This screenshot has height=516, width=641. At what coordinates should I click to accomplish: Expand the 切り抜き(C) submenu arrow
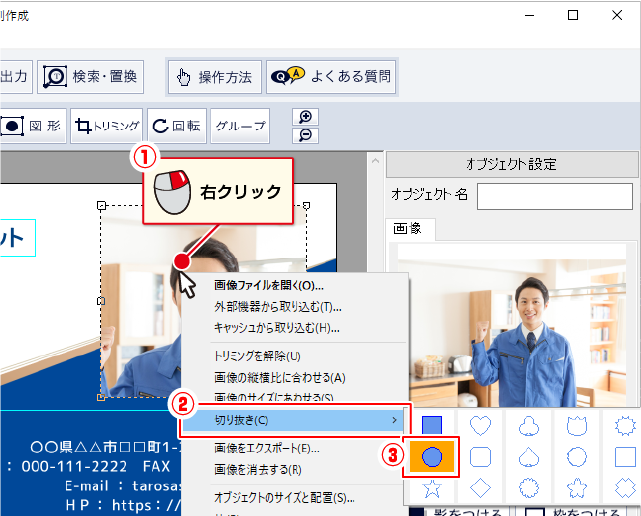(x=394, y=420)
